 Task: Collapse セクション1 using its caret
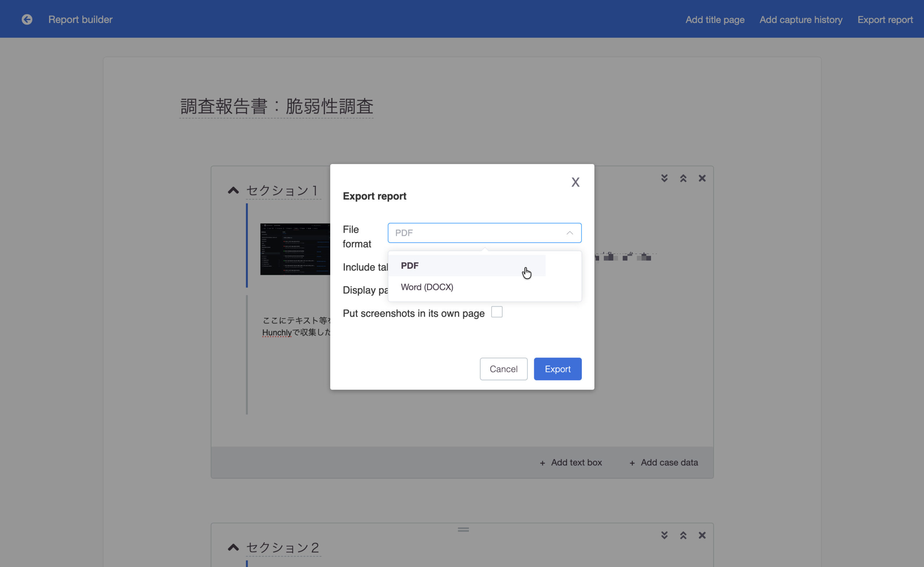click(233, 190)
